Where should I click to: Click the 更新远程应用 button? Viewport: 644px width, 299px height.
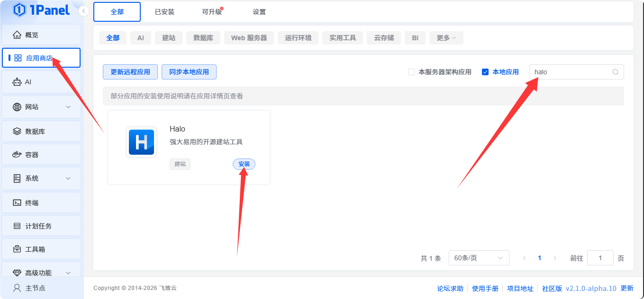pyautogui.click(x=130, y=72)
